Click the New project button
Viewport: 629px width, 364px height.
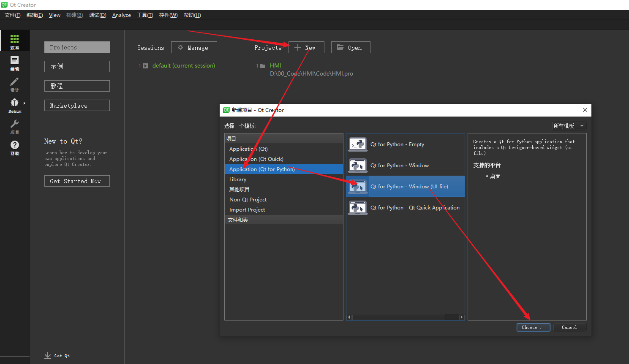click(x=306, y=48)
